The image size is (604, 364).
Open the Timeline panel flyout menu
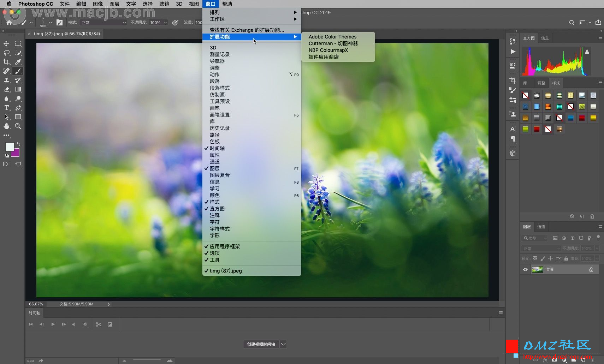click(501, 313)
